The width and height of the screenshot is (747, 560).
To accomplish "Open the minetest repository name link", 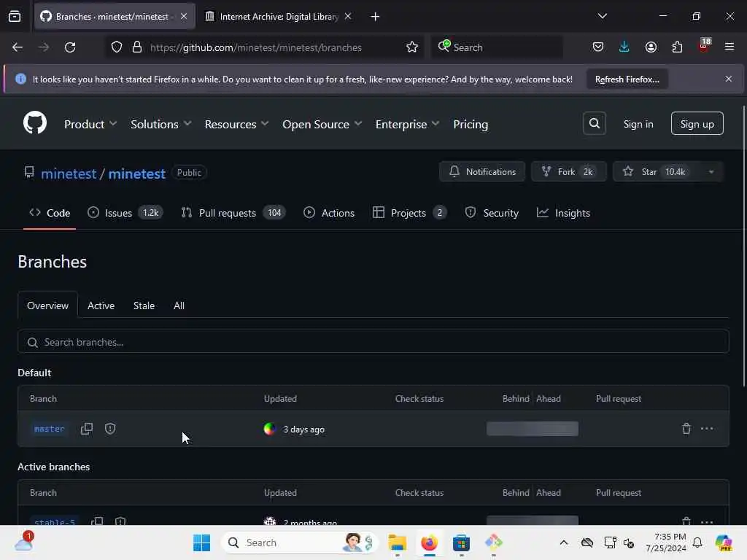I will tap(136, 174).
